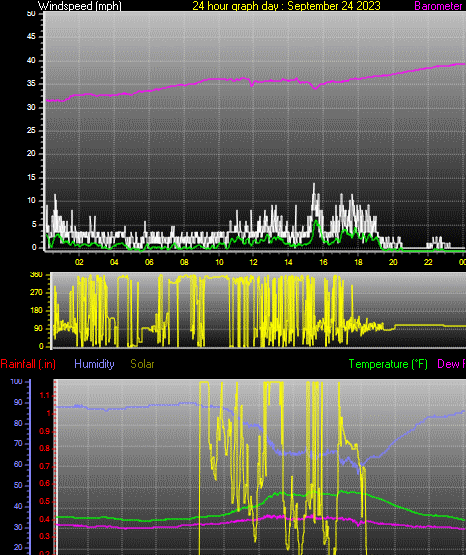
Task: Click the 12 hour time axis marker
Action: click(253, 262)
